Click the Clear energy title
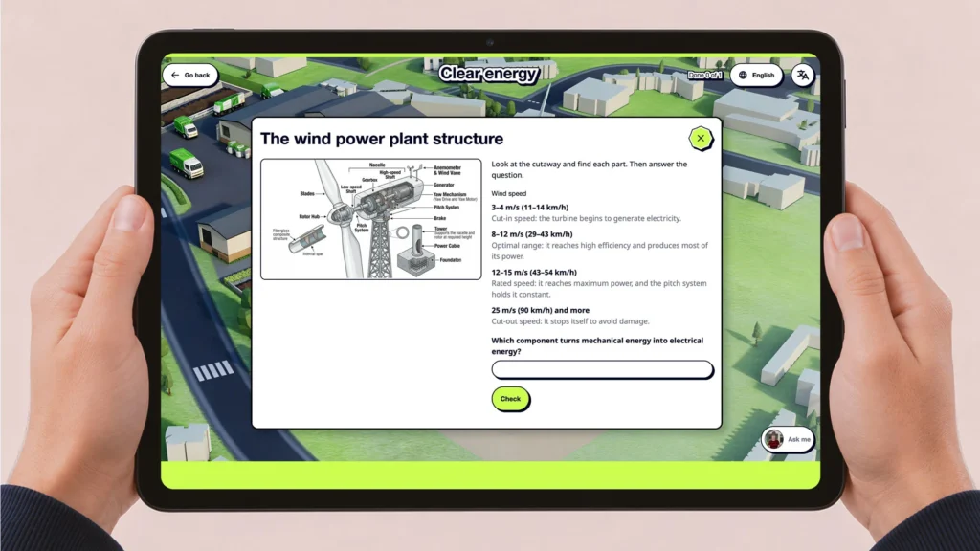The image size is (980, 551). pos(488,74)
